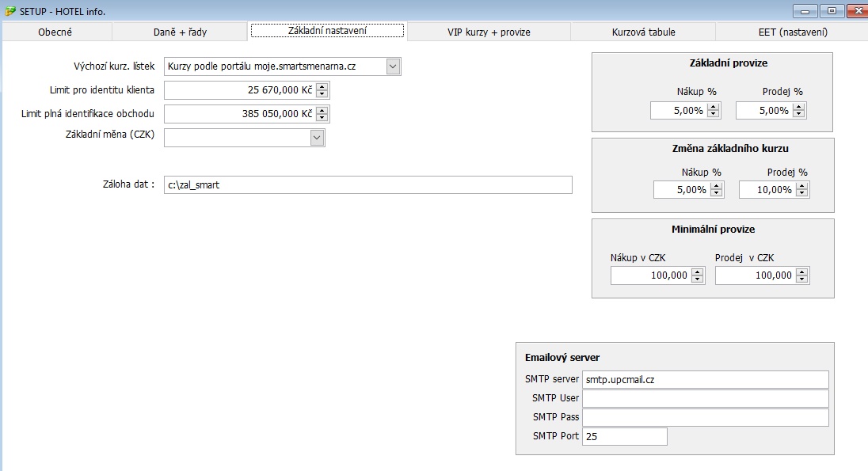Click the SMTP Port input field
Screen dimensions: 868x471
624,436
